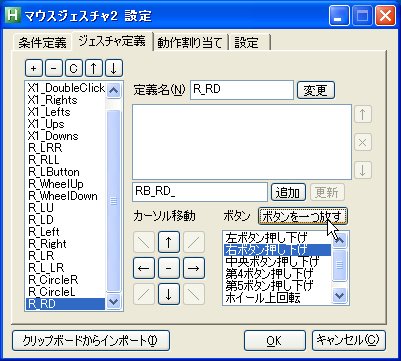Select R_LRR in the gesture list
The image size is (401, 361).
point(66,148)
